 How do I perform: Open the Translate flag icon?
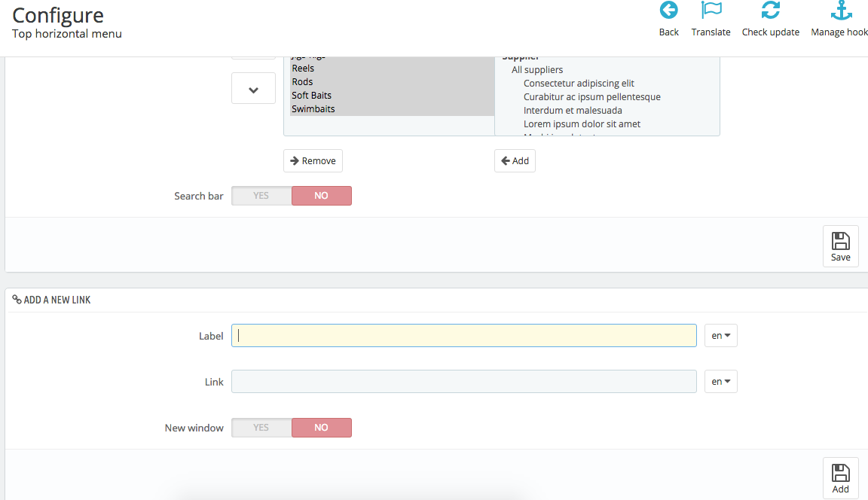tap(711, 10)
